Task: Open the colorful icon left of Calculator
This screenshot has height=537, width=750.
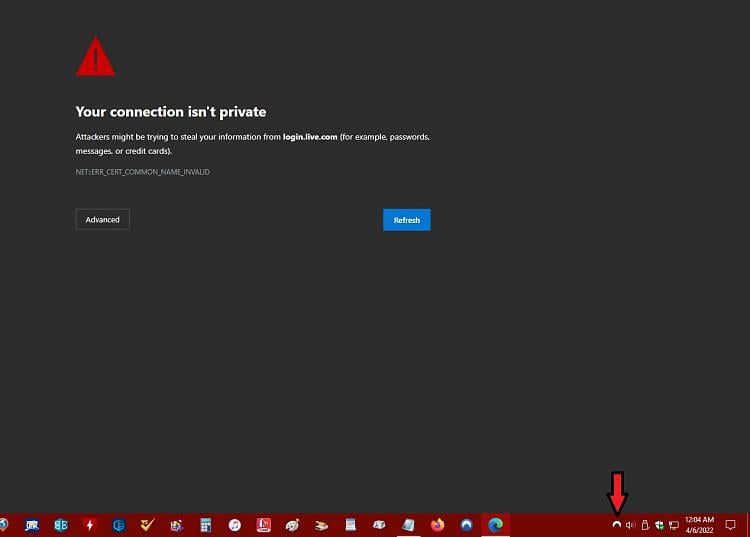Action: click(x=176, y=525)
